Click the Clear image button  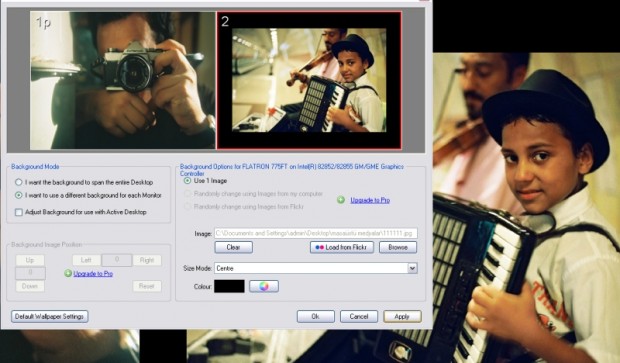(234, 247)
